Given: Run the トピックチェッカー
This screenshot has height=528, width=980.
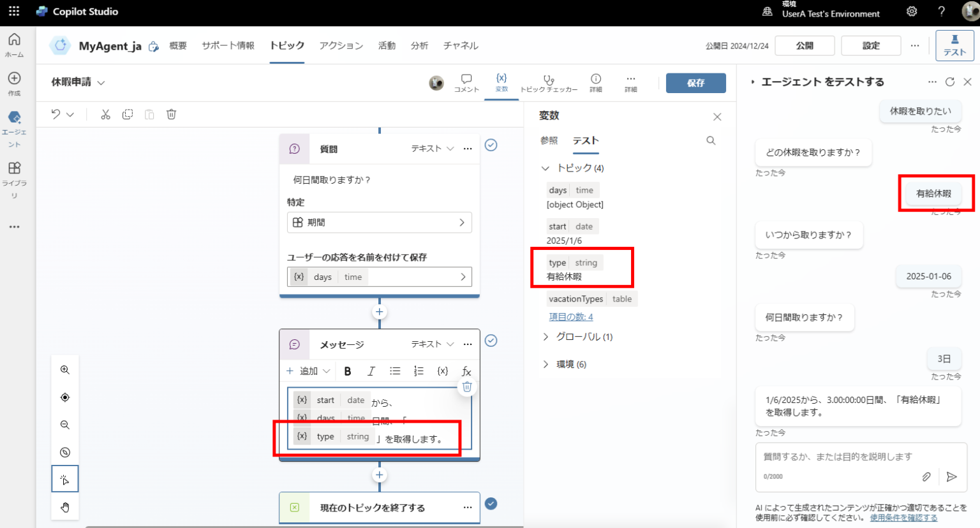Looking at the screenshot, I should click(548, 82).
